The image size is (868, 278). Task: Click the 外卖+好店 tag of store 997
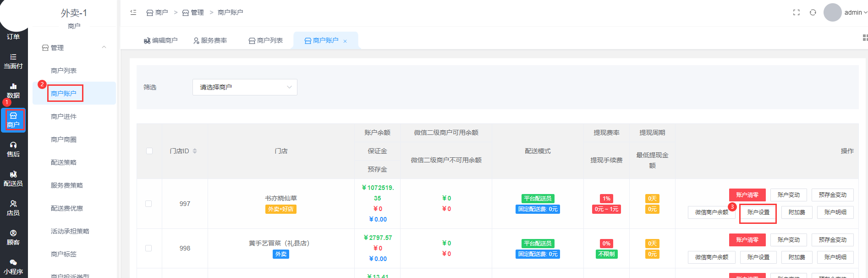tap(281, 209)
